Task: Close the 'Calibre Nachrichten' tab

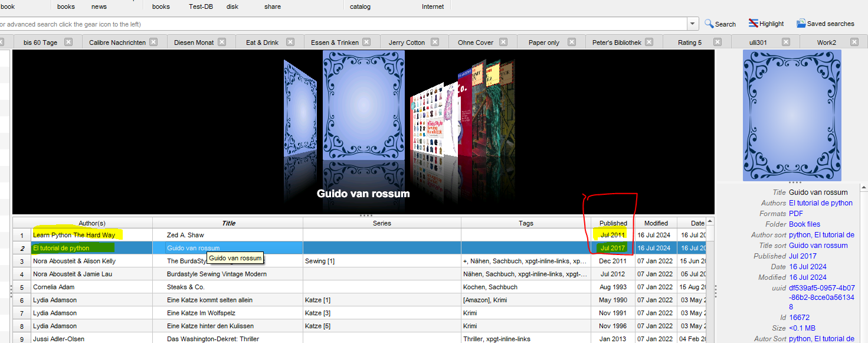Action: (x=153, y=42)
